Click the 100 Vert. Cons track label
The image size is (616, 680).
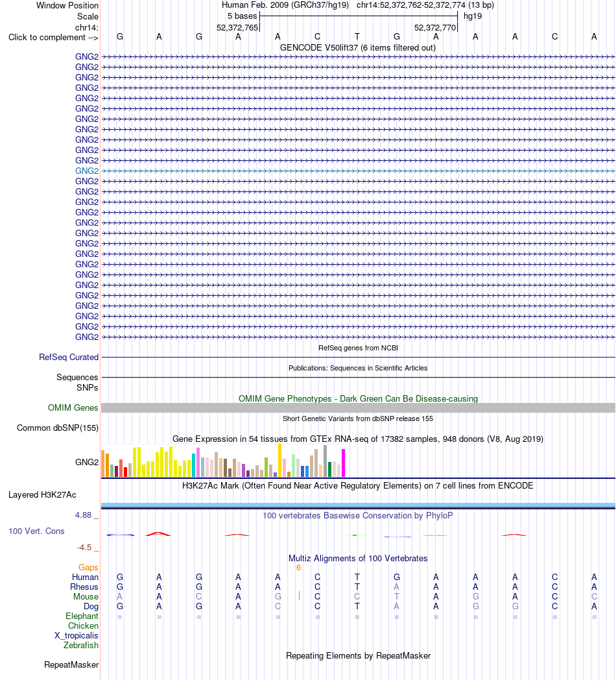coord(36,531)
